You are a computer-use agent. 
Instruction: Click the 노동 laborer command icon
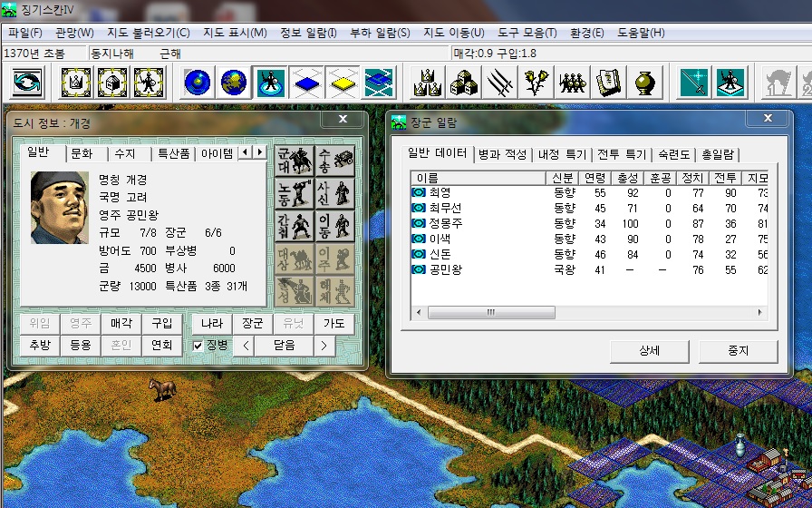click(x=295, y=193)
